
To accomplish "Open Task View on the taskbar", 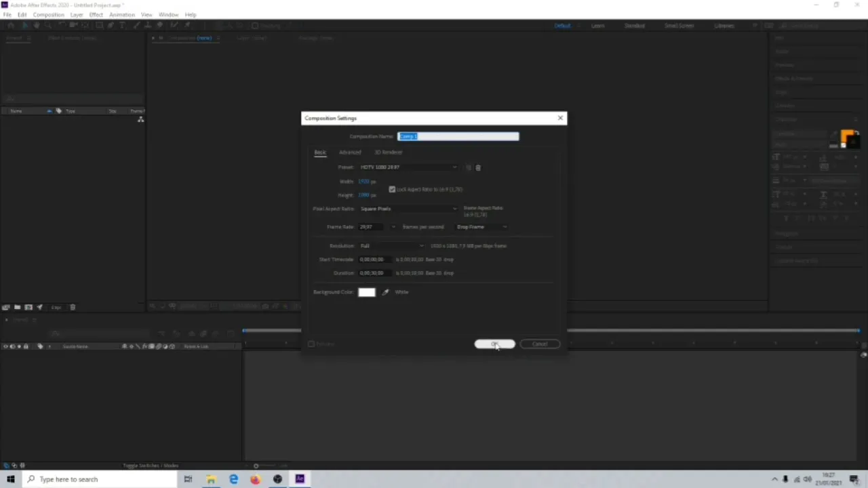I will click(188, 479).
